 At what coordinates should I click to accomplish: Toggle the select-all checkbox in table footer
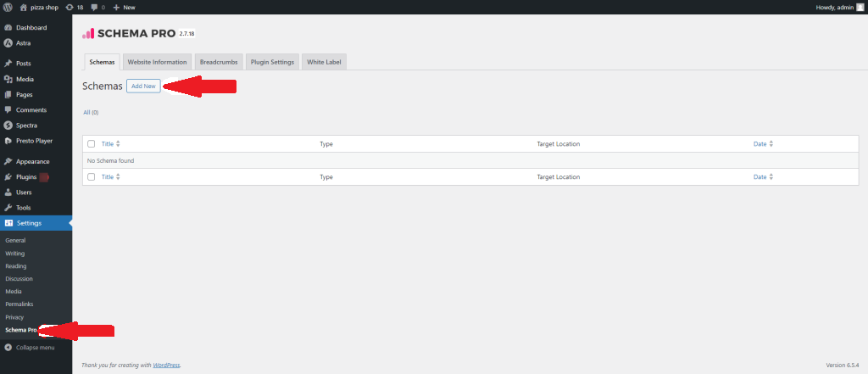[92, 177]
